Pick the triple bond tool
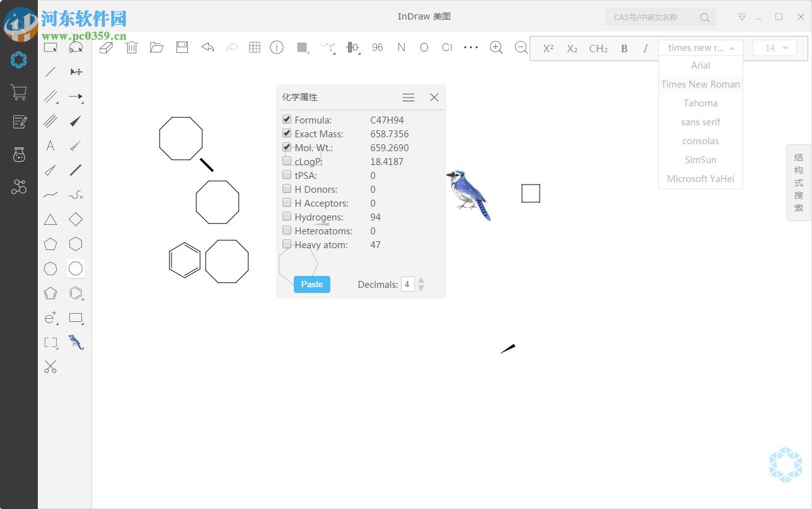This screenshot has height=509, width=812. (x=50, y=121)
